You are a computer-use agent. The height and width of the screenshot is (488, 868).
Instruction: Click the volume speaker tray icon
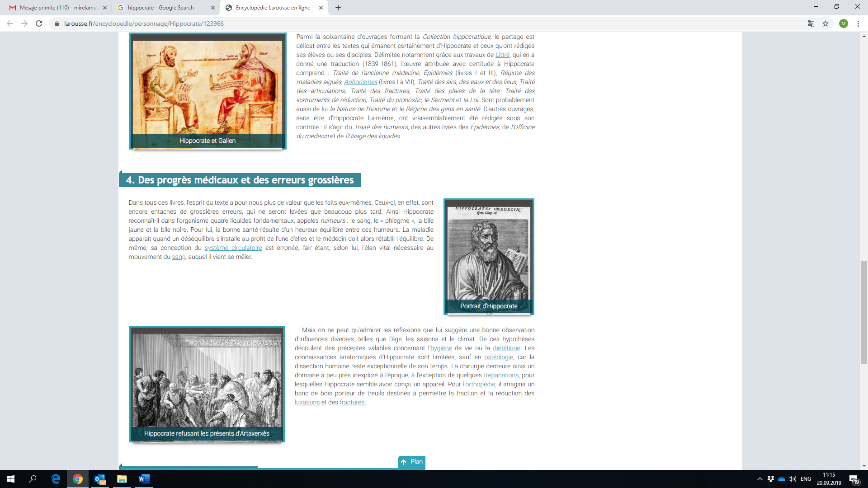point(792,479)
